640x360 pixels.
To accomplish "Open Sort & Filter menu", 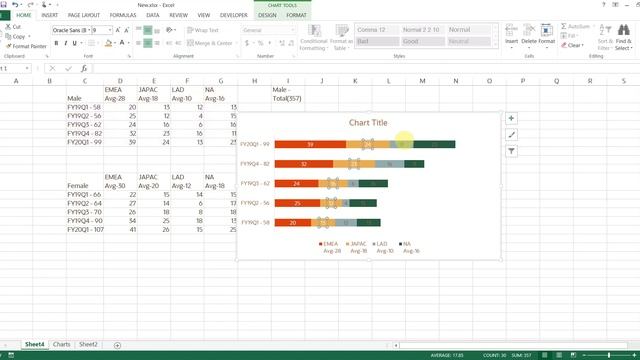I will tap(605, 37).
